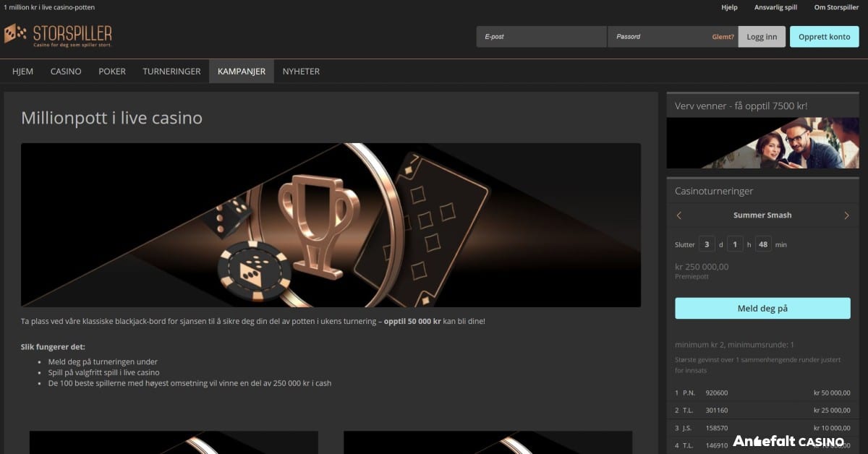
Task: Click the Casinoturneringer panel heading
Action: click(x=714, y=192)
